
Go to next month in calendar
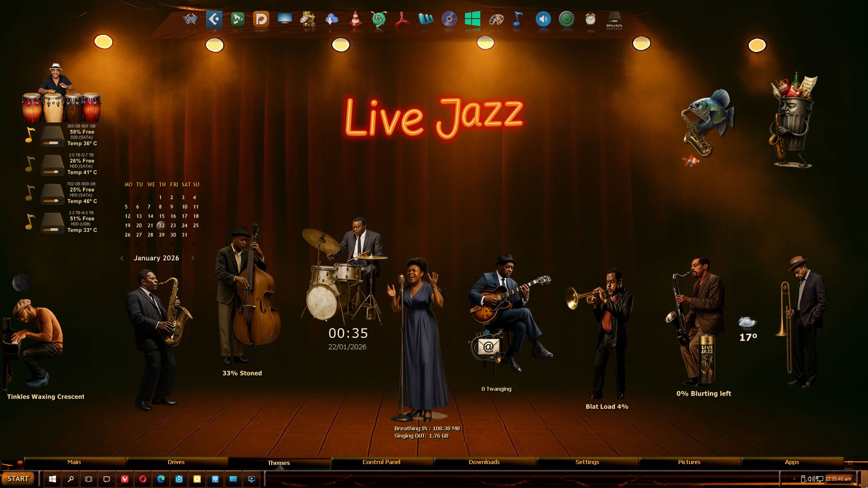point(193,258)
